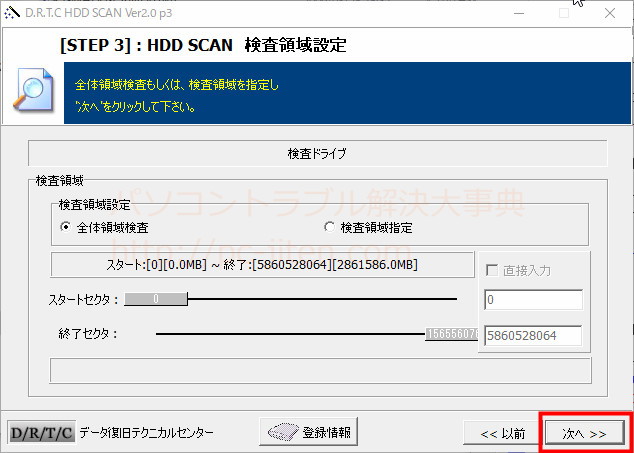Viewport: 634px width, 453px height.
Task: Click the D/R/T/C logo at bottom left
Action: coord(41,433)
